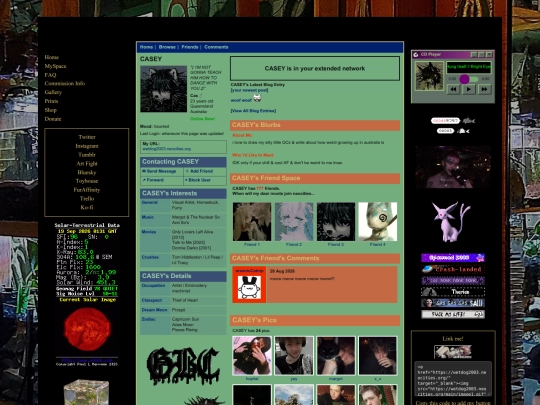540x405 pixels.
Task: Click the commenter's bunny avatar
Action: [249, 287]
